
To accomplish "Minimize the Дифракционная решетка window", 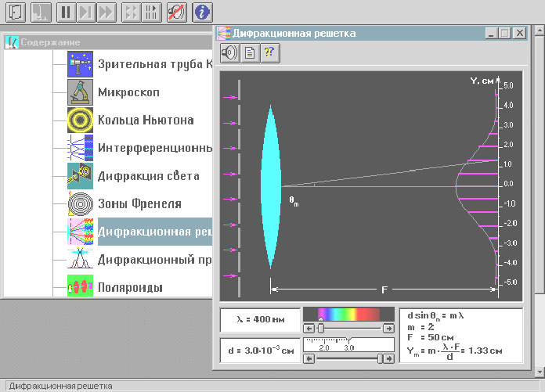I will [491, 34].
